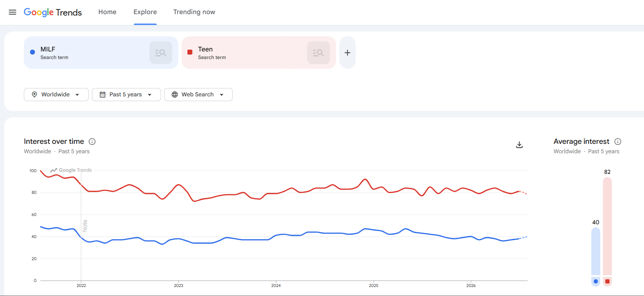
Task: Click the Average interest heading
Action: click(581, 141)
